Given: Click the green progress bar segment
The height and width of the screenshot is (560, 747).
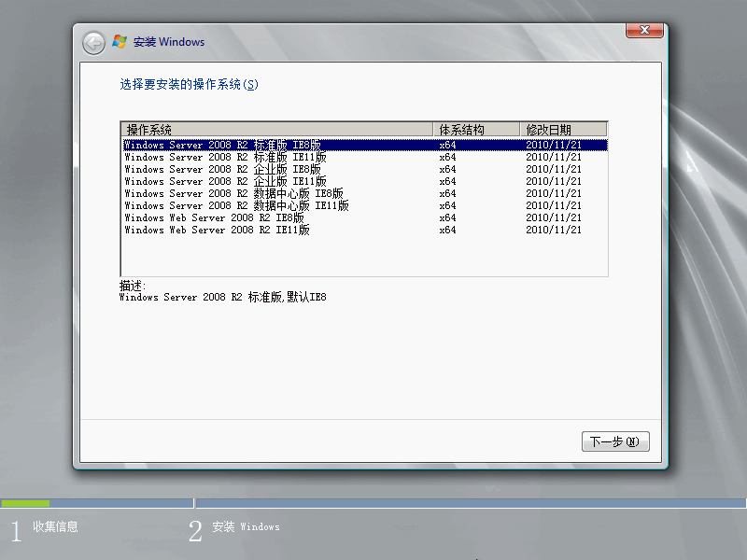Looking at the screenshot, I should coord(28,502).
